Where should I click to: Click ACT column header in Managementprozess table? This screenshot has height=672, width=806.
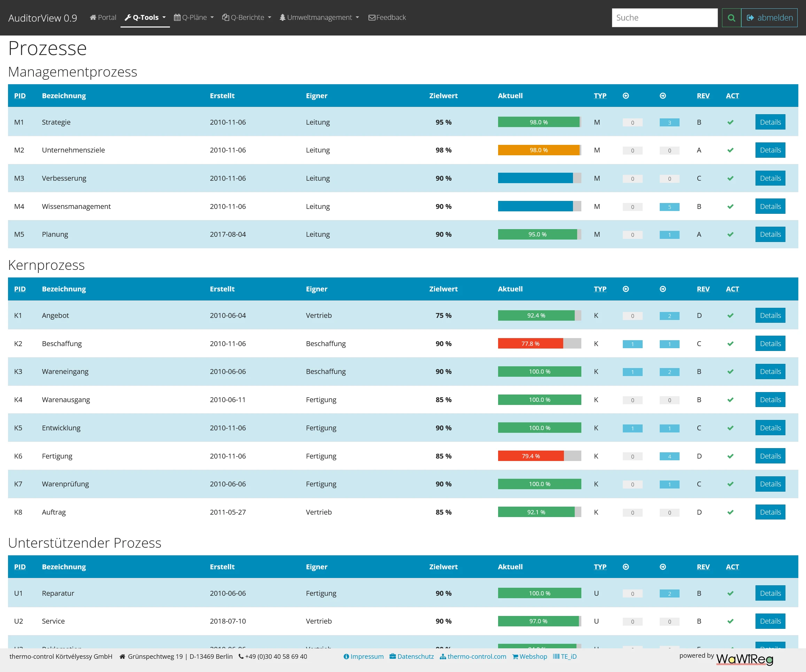click(732, 95)
